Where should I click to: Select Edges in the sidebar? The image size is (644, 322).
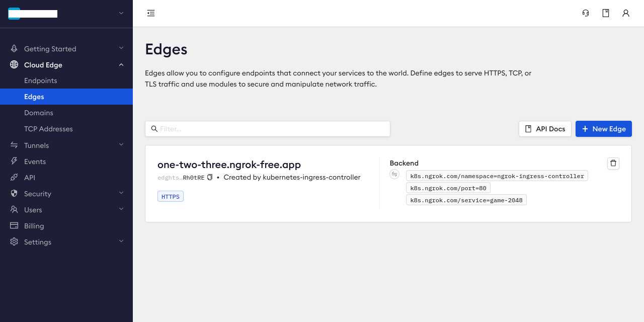pos(66,97)
